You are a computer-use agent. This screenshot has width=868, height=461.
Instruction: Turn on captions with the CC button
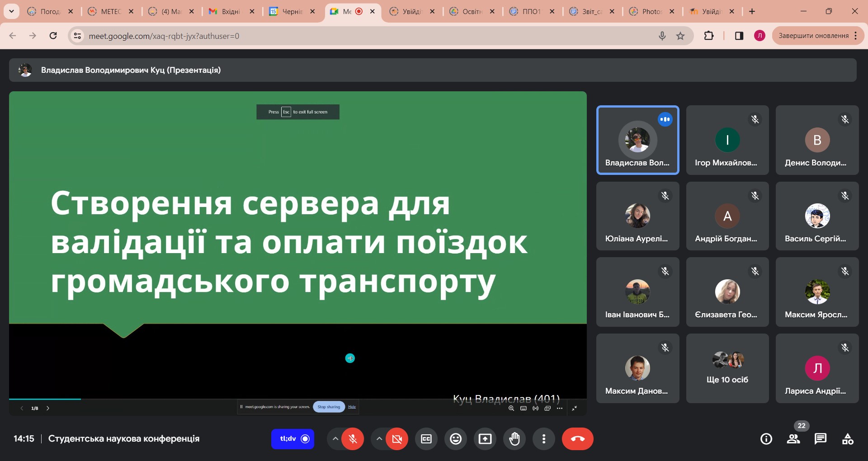click(x=426, y=439)
